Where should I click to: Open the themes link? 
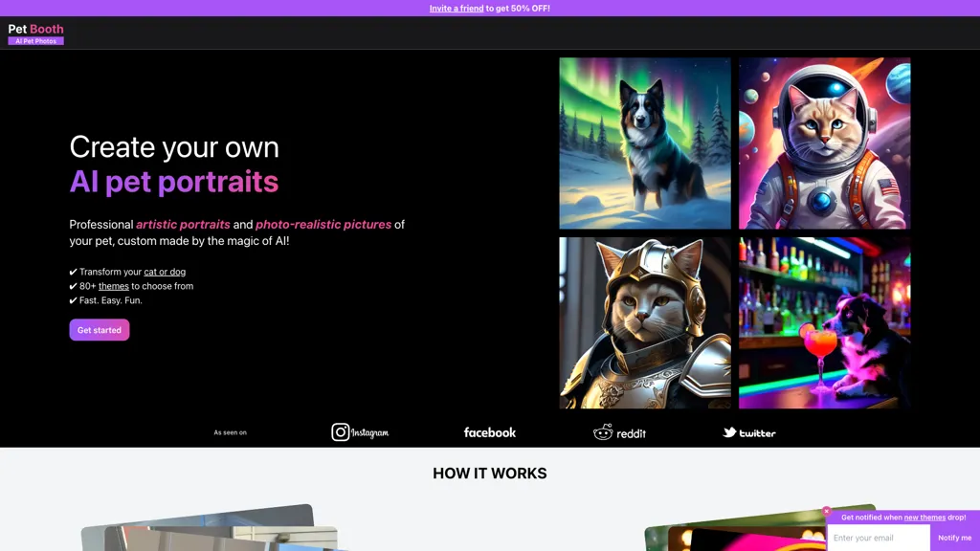coord(113,285)
